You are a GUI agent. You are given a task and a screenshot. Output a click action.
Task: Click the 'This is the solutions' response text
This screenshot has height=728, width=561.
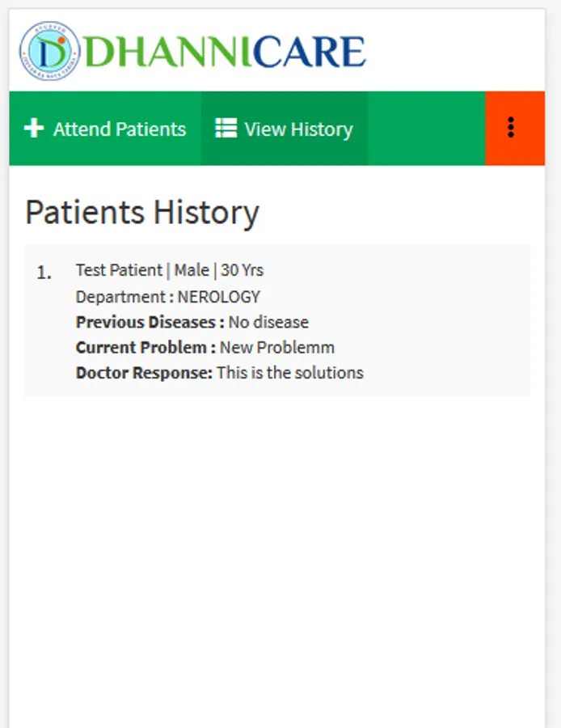click(x=290, y=373)
